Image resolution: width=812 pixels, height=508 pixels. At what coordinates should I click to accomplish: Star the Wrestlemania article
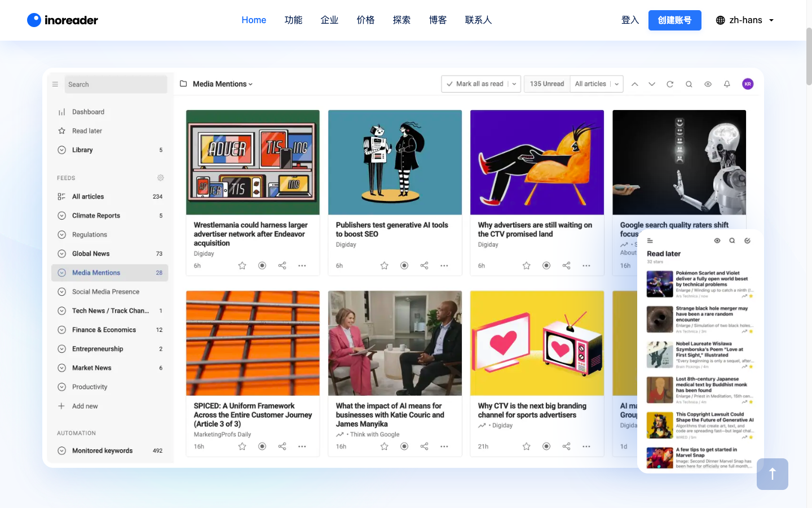click(x=242, y=265)
